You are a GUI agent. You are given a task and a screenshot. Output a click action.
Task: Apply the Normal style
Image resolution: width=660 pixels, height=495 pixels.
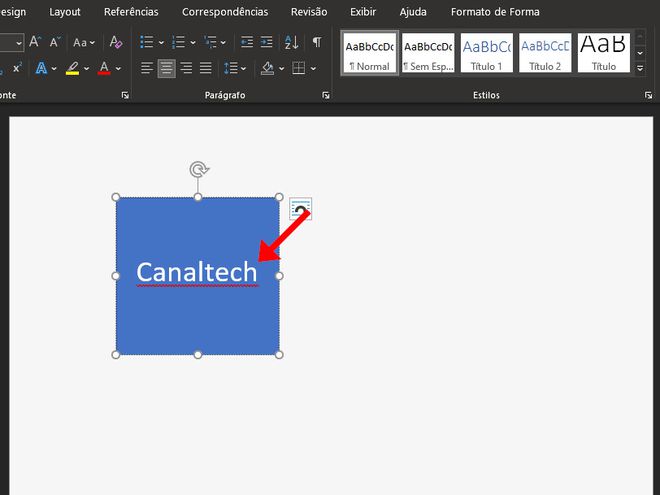[369, 53]
